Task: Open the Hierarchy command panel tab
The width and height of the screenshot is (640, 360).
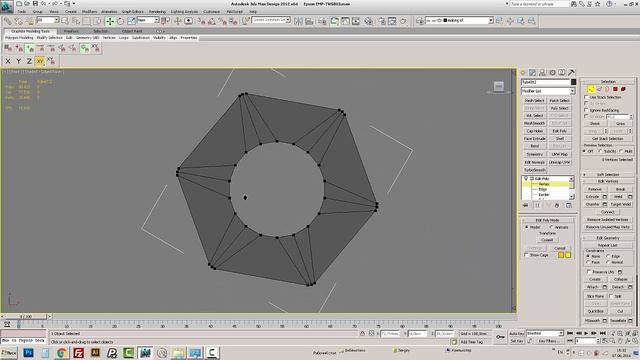Action: [x=542, y=73]
